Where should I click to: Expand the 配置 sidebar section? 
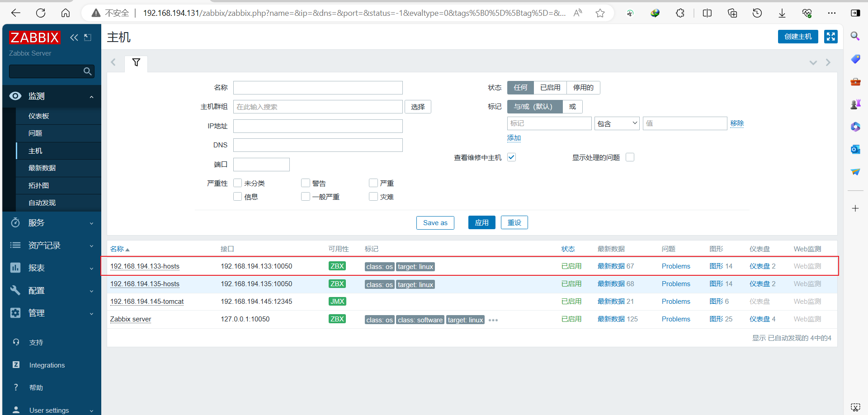click(52, 291)
